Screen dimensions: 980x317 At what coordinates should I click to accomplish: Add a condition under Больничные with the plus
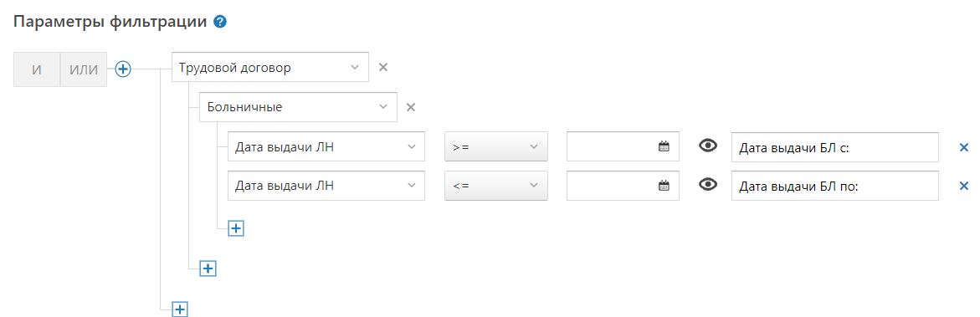click(x=236, y=229)
